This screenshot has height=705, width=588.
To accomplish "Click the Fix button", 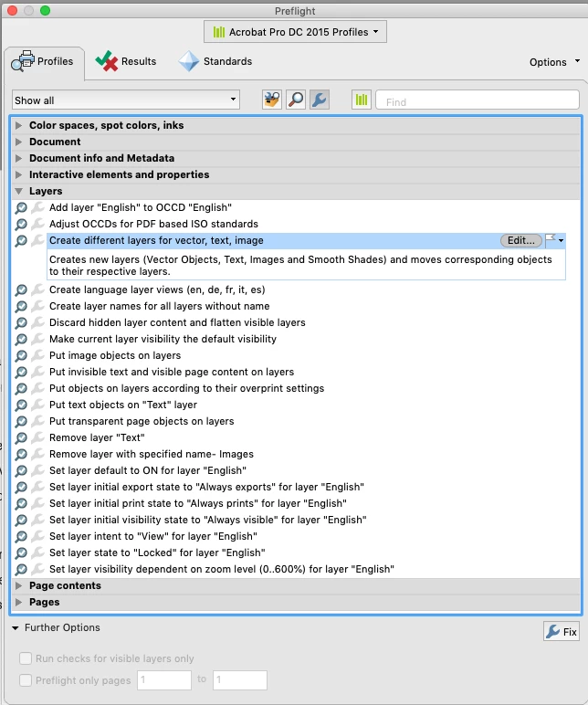I will pos(561,632).
